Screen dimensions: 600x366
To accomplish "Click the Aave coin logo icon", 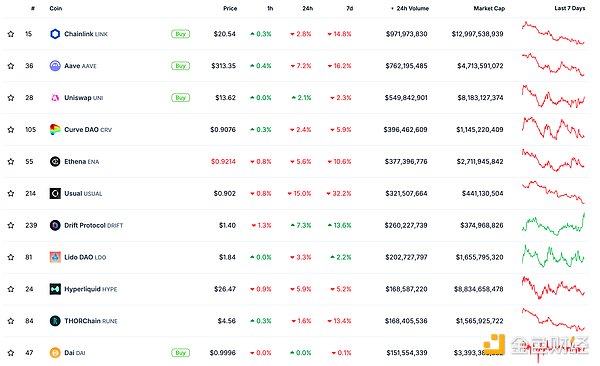I will [x=55, y=66].
